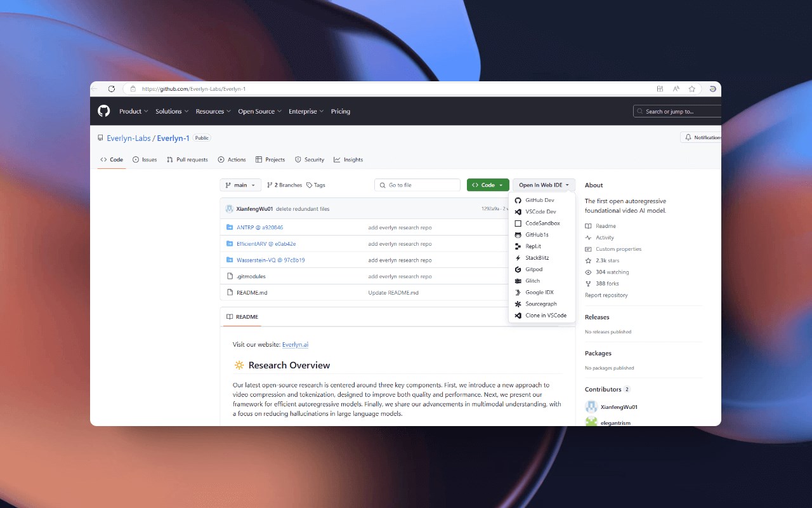Visit the Everlyn.ai website link
This screenshot has width=812, height=508.
tap(295, 344)
